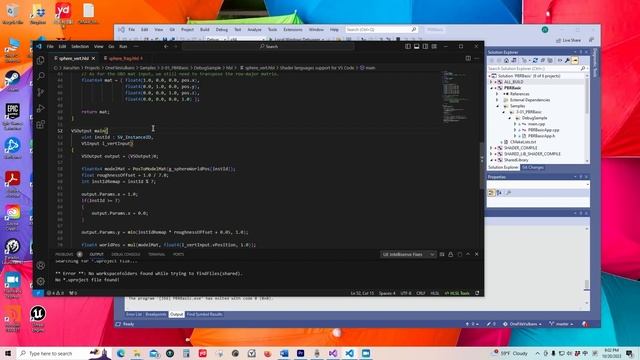Open the VS Code View menu
This screenshot has height=360, width=640.
coord(98,47)
